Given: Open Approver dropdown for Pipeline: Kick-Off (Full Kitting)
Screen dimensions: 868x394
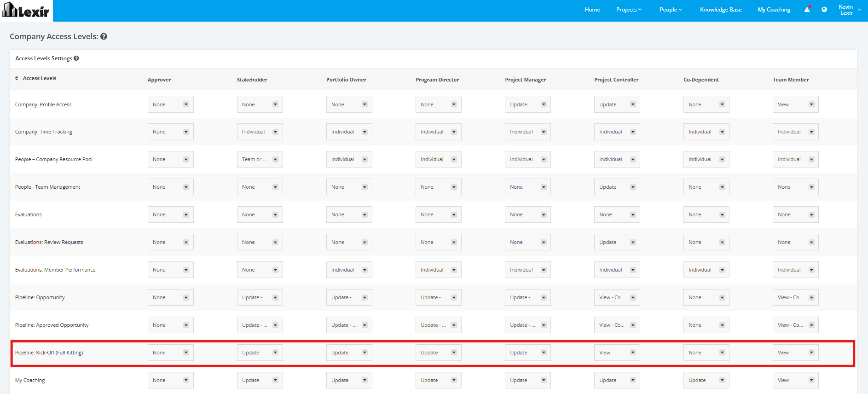Looking at the screenshot, I should (x=171, y=353).
